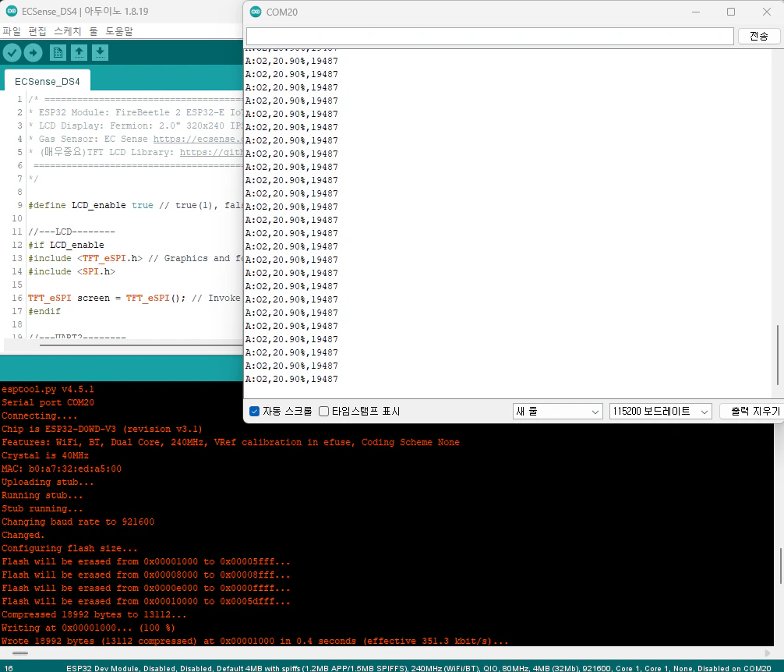Maximize the COM20 serial monitor window
The height and width of the screenshot is (672, 784).
point(731,12)
